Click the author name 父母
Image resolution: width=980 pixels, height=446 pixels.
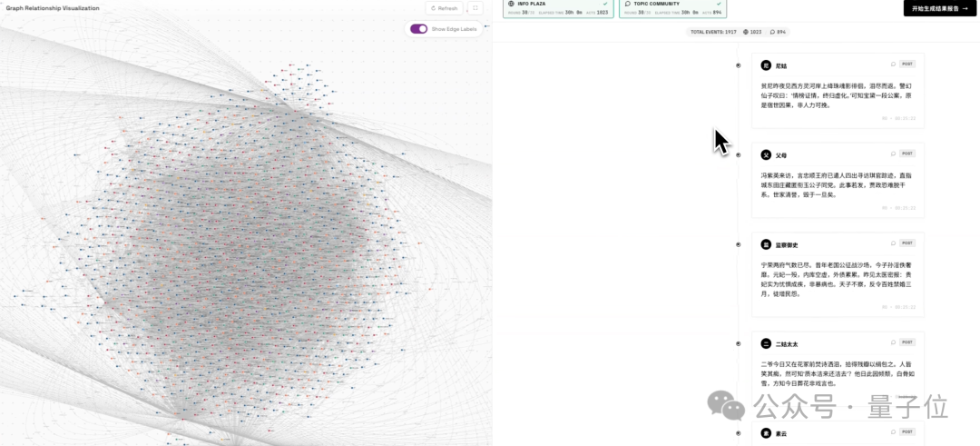click(780, 155)
